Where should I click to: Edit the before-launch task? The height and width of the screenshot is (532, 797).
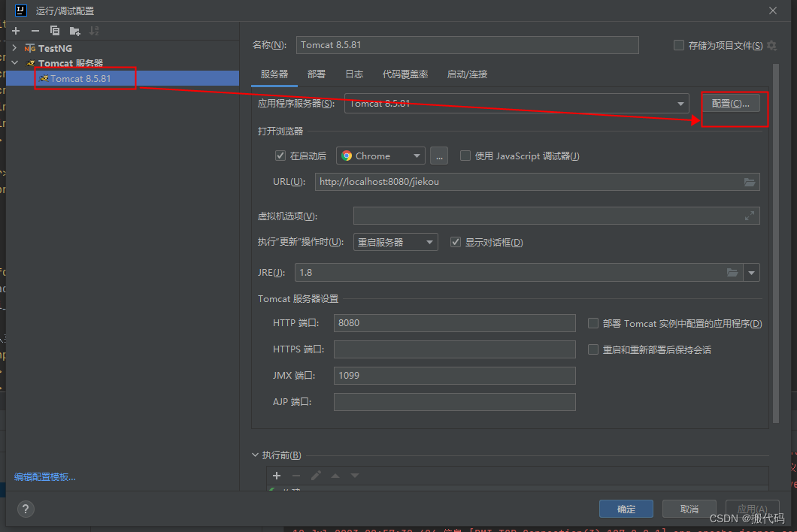[316, 476]
